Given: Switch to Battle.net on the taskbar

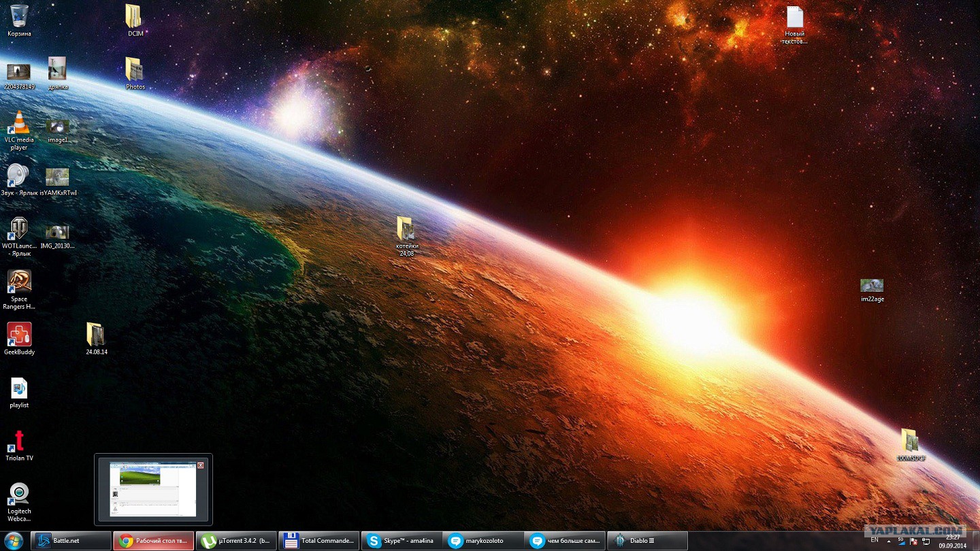Looking at the screenshot, I should (x=72, y=541).
